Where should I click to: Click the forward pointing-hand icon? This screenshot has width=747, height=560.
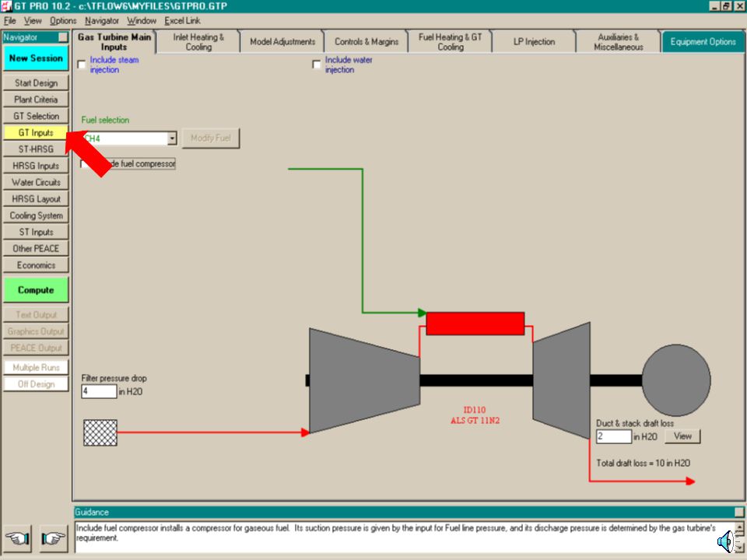[54, 538]
